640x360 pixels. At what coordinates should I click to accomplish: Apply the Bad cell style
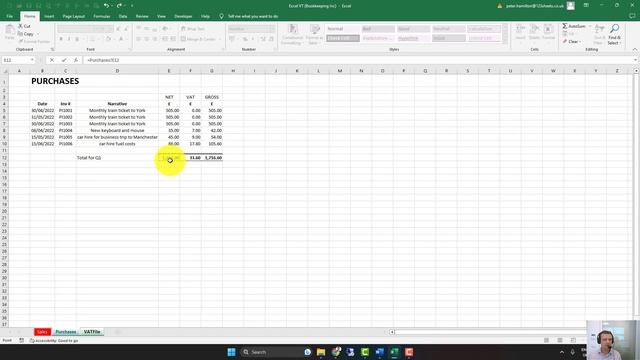click(378, 29)
